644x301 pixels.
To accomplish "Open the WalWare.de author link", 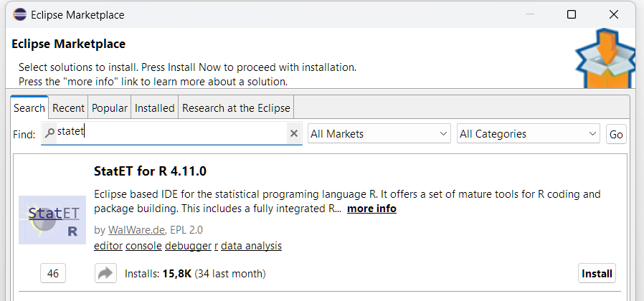I will click(x=137, y=230).
